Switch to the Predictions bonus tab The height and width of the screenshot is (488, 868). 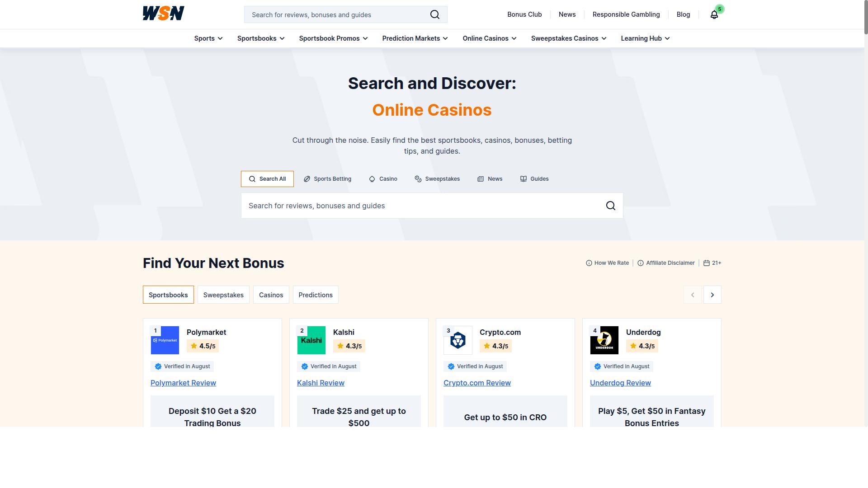coord(316,295)
